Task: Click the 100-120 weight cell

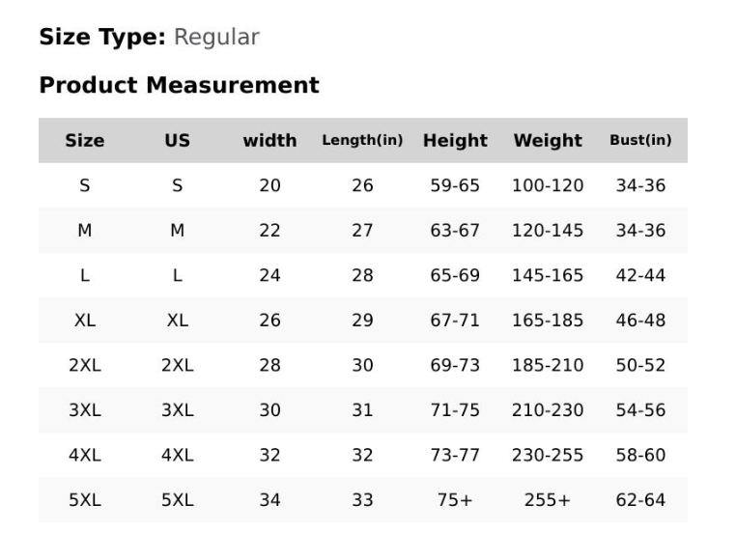Action: [x=548, y=185]
